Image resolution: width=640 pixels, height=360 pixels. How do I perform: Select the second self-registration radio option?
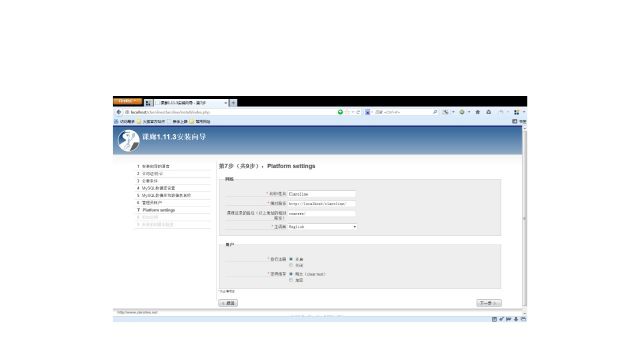click(291, 265)
